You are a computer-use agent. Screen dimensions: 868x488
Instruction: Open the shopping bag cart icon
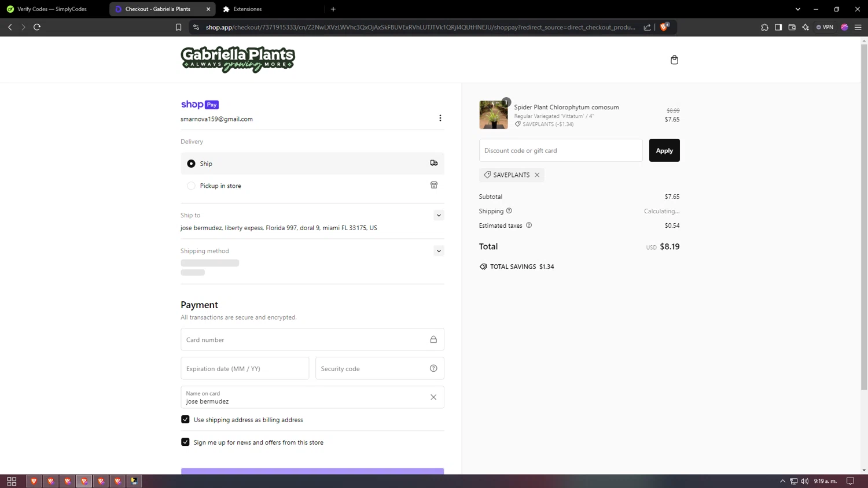tap(674, 60)
